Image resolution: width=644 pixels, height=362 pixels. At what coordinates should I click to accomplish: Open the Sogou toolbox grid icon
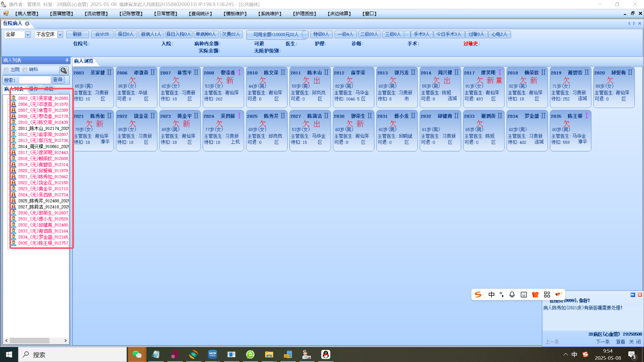547,295
